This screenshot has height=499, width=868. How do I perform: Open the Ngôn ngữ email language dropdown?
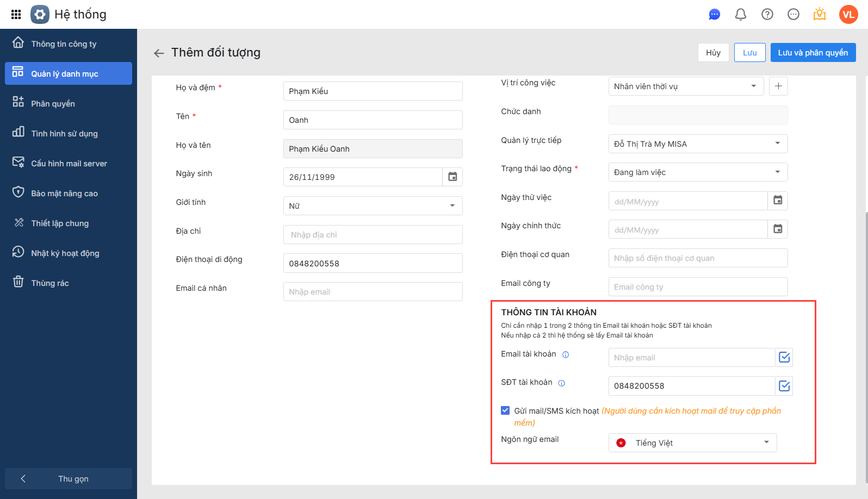[x=692, y=442]
